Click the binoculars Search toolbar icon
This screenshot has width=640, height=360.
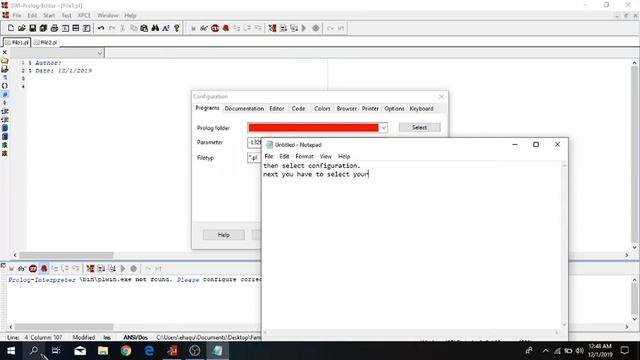coord(155,28)
